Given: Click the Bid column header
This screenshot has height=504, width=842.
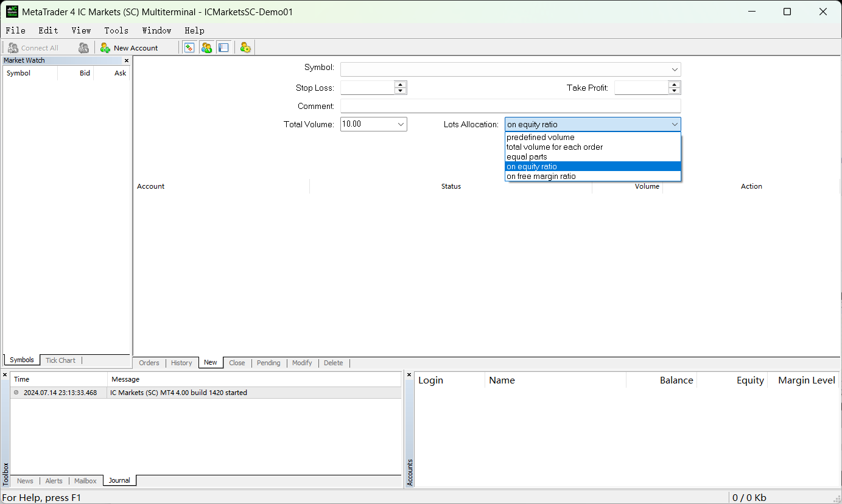Looking at the screenshot, I should (x=75, y=73).
